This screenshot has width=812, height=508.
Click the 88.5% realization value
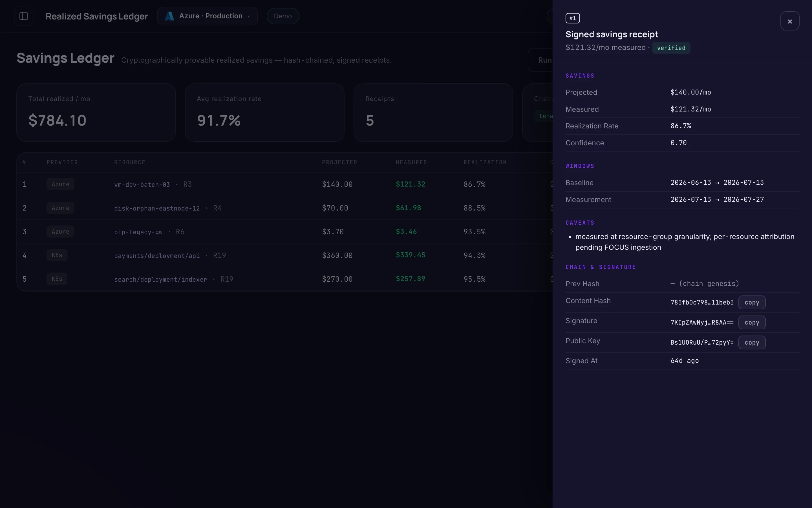click(475, 208)
